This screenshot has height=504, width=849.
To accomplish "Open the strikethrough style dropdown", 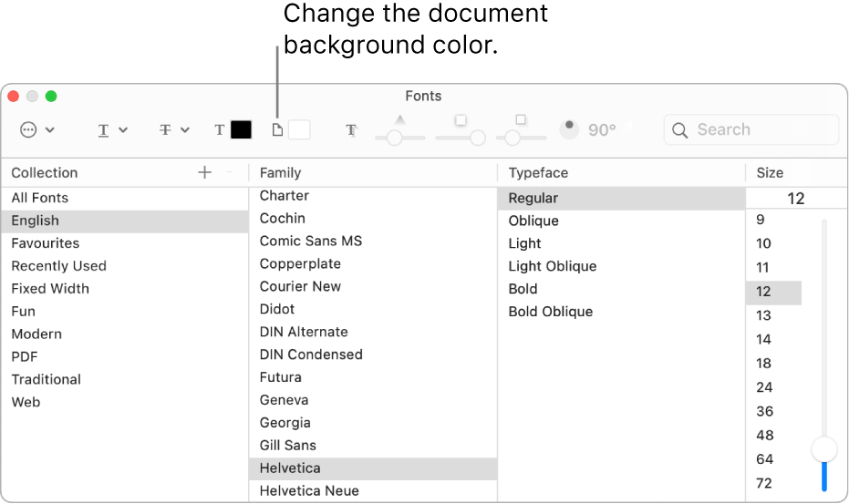I will (174, 130).
